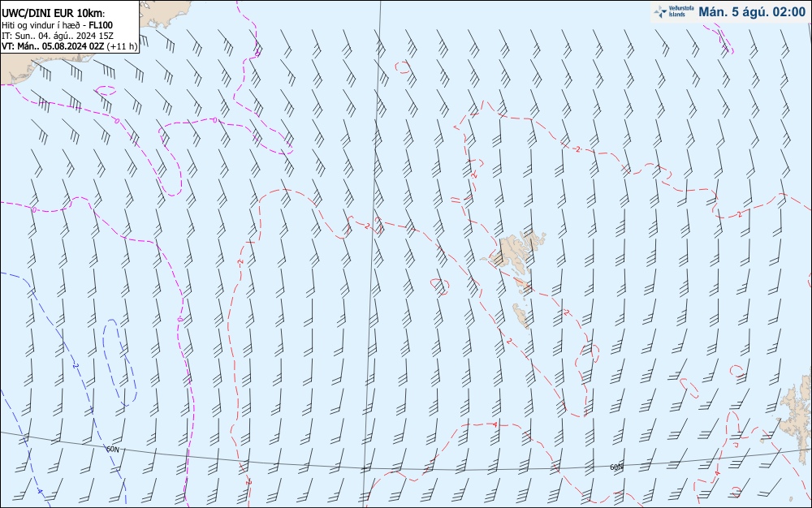Click the 'IT: Sun.. 04. ágú.. 2024 15Z' line

(x=58, y=35)
